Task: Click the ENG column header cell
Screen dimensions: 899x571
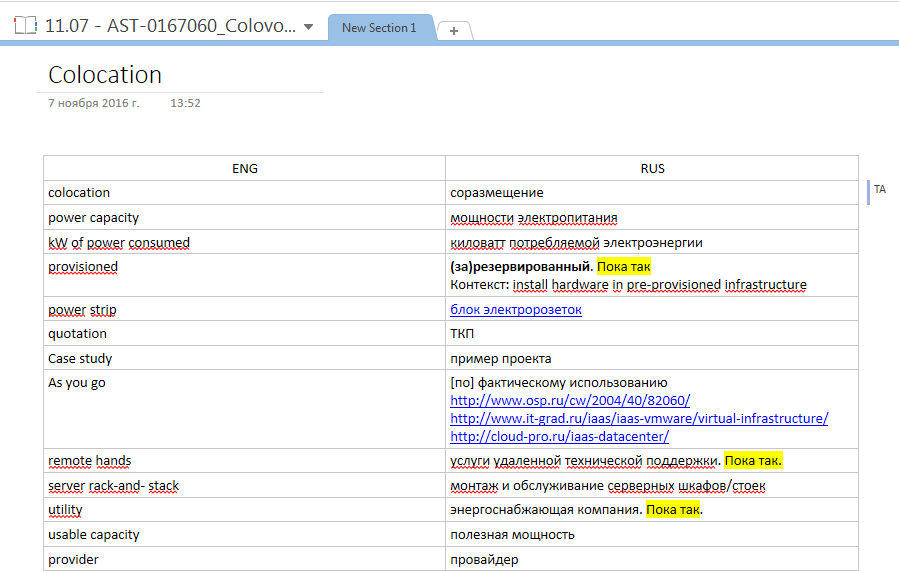Action: pos(245,169)
